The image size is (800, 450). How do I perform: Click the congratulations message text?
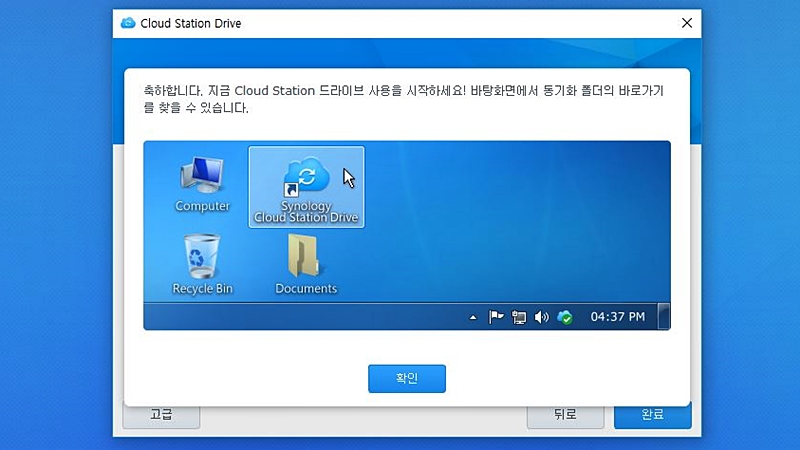pos(403,99)
